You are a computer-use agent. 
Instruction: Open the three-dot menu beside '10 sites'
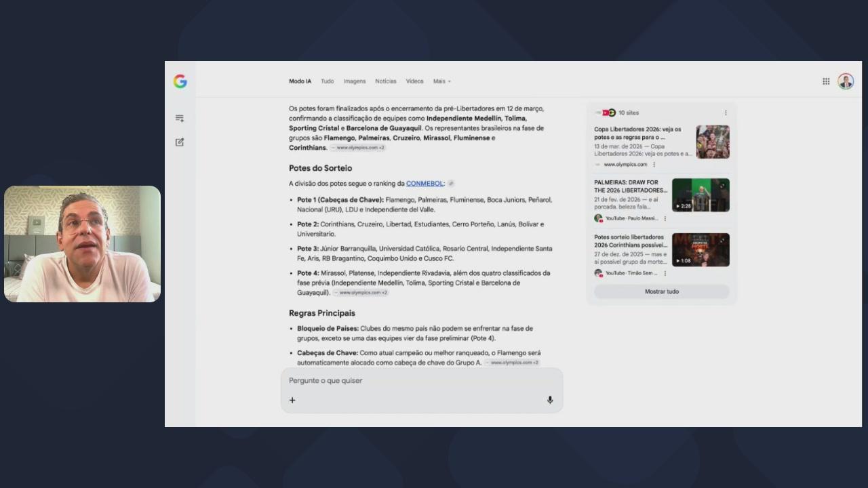pos(726,113)
